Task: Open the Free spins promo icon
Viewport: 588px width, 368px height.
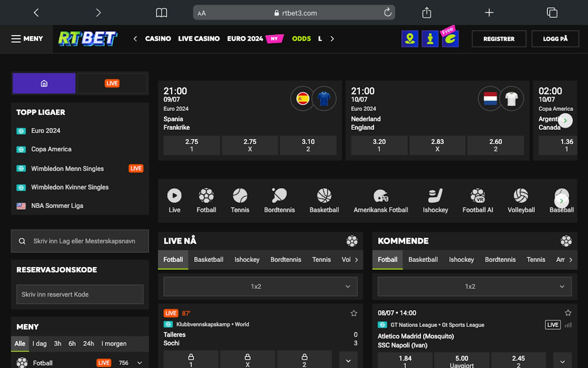Action: coord(450,39)
